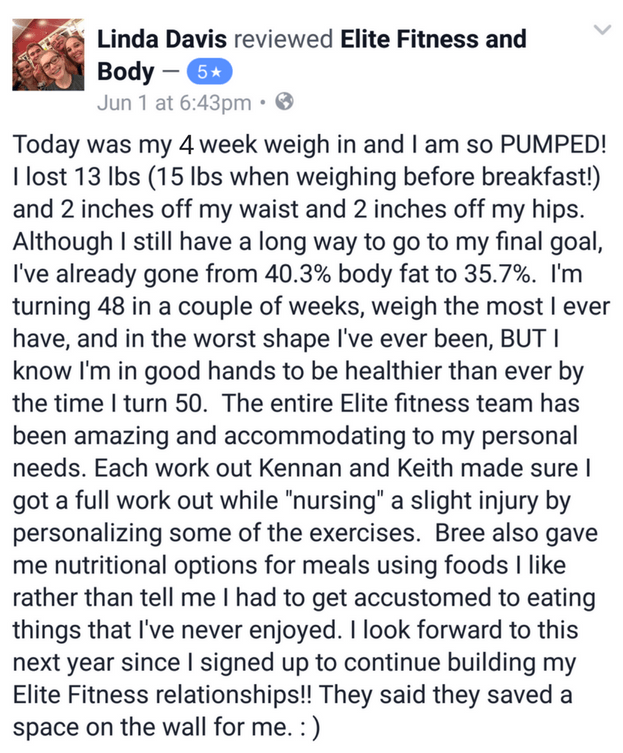
Task: Click the blue 5-star rating badge
Action: pyautogui.click(x=209, y=73)
